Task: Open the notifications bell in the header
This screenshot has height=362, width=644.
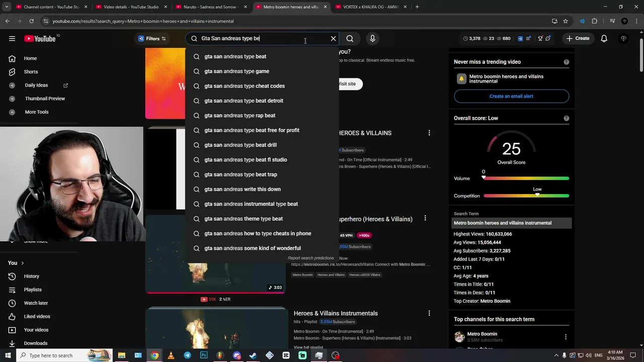Action: [604, 38]
